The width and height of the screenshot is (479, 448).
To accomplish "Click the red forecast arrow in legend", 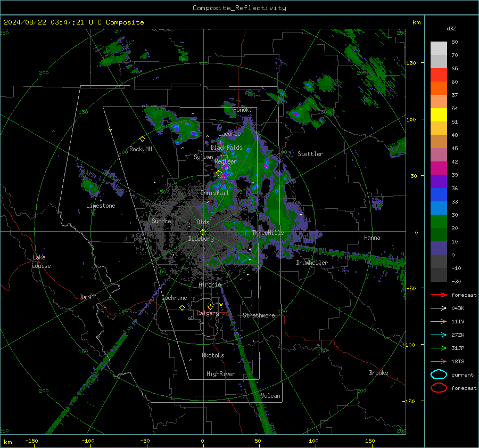I will click(439, 295).
